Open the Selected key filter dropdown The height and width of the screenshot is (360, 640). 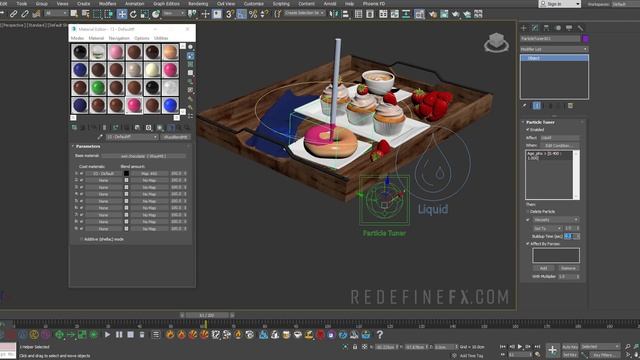click(599, 347)
